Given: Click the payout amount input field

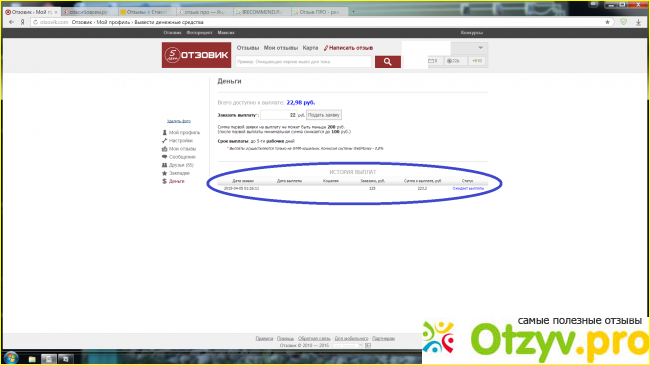Looking at the screenshot, I should click(278, 115).
